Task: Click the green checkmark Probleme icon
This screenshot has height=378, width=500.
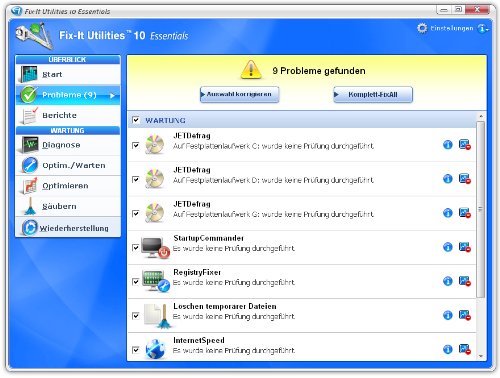Action: (x=29, y=95)
